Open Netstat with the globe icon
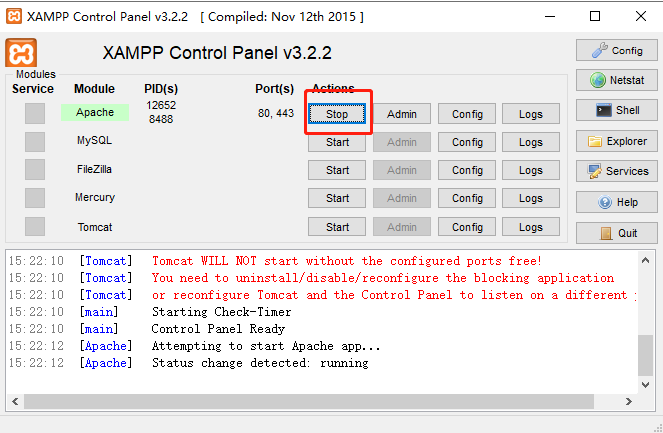663x433 pixels. click(x=617, y=80)
